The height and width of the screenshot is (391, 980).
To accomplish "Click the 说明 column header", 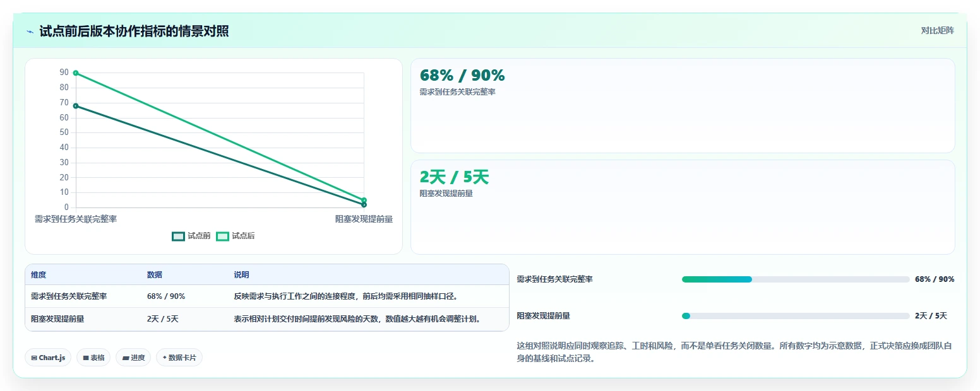I will 241,275.
